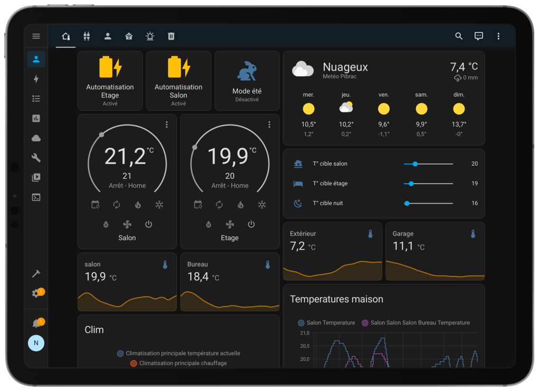Open Etage thermostat three-dot menu

[x=269, y=125]
